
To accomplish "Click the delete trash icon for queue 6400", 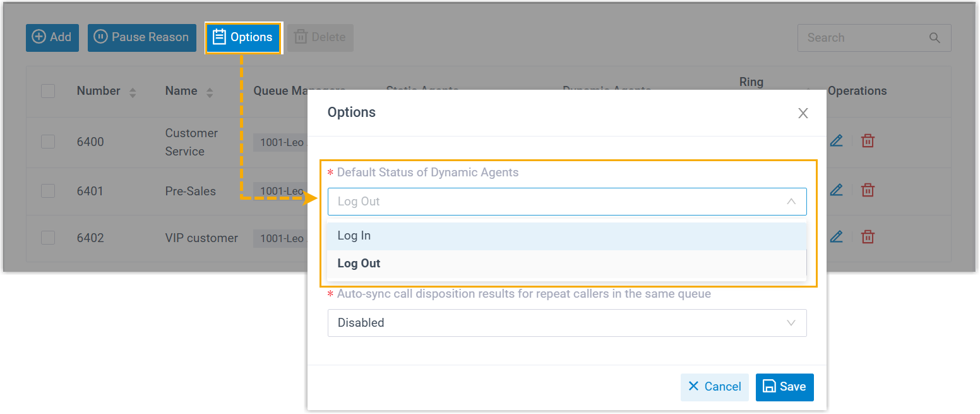I will tap(868, 141).
